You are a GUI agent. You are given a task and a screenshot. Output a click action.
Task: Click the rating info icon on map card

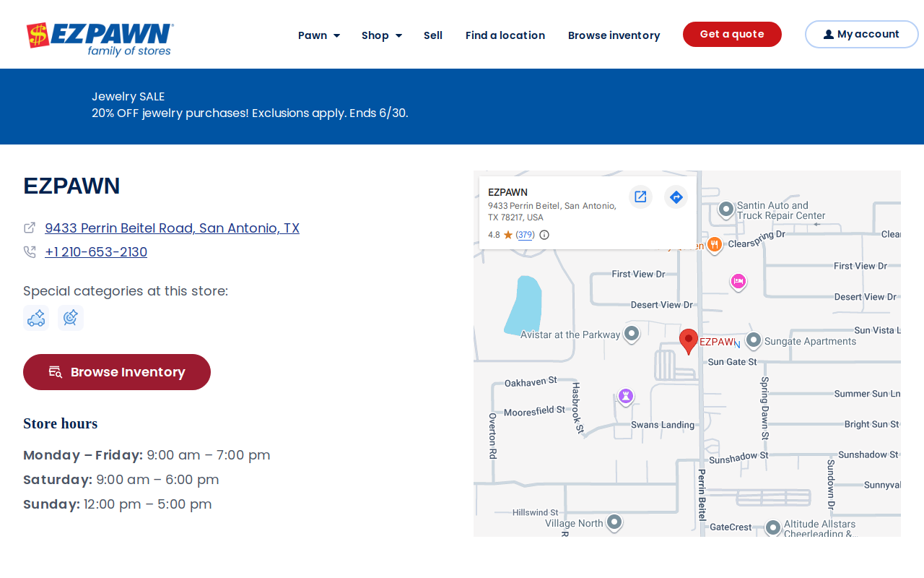click(x=544, y=235)
